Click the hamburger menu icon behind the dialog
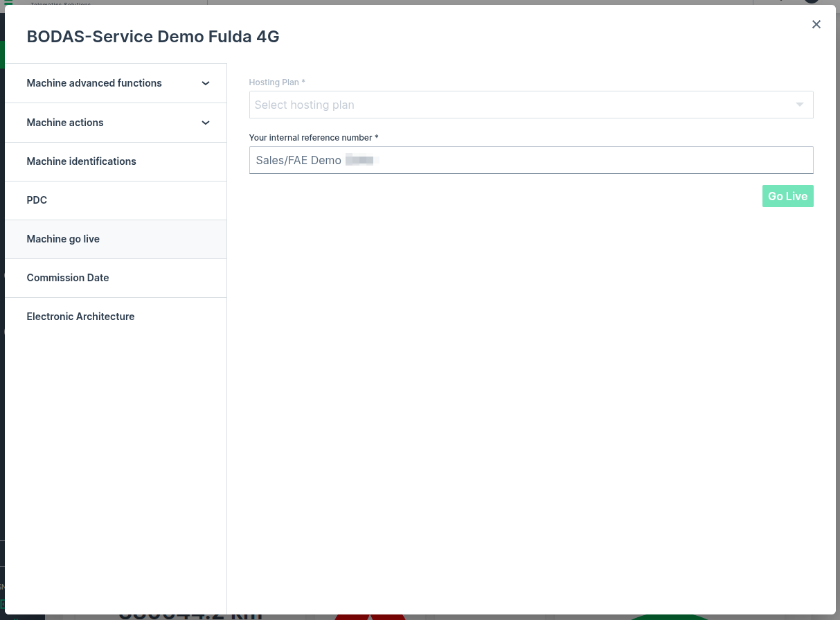The width and height of the screenshot is (840, 620). click(8, 2)
